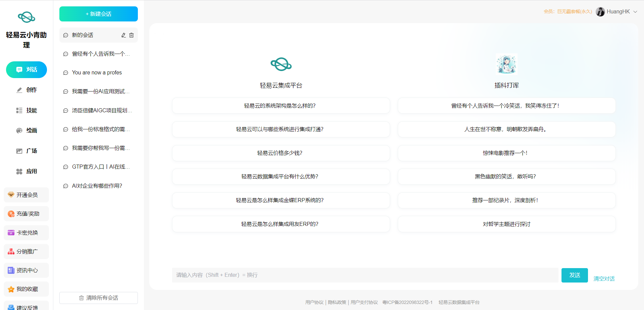Ask 轻易云的系统架构是怎么样的?
Image resolution: width=644 pixels, height=310 pixels.
[x=281, y=106]
